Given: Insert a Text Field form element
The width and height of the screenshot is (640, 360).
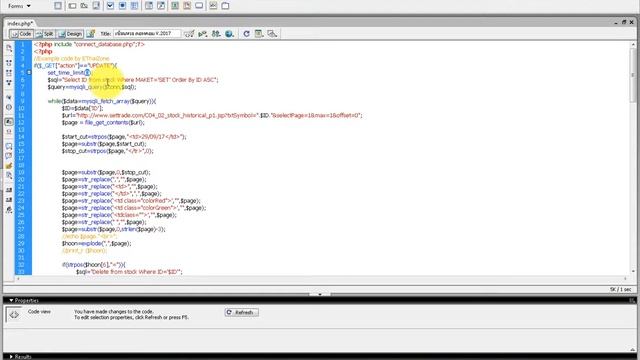Looking at the screenshot, I should coord(72,6).
